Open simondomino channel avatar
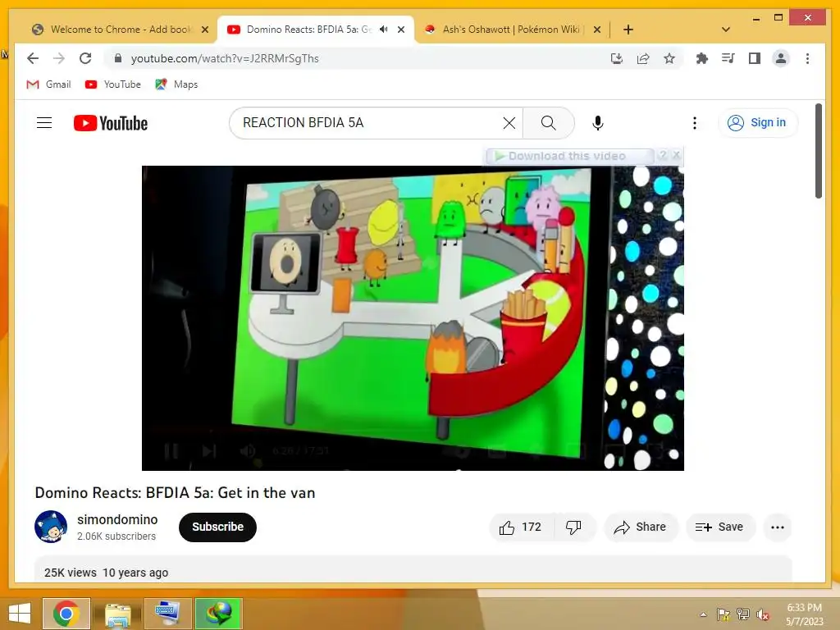Image resolution: width=840 pixels, height=630 pixels. tap(51, 527)
